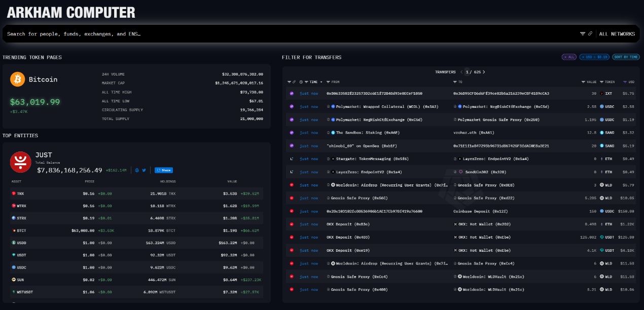Open the All Networks dropdown
Viewport: 644px width, 310px height.
[617, 34]
